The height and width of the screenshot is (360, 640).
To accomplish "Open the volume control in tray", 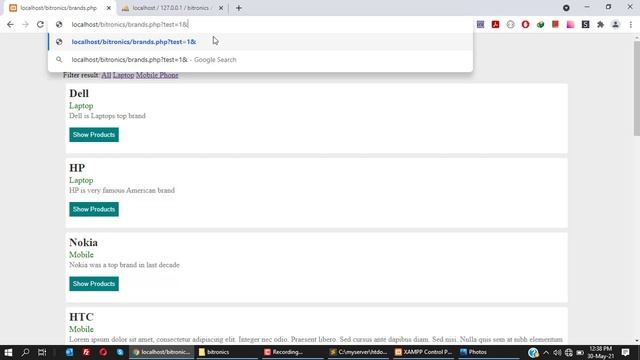I will click(x=557, y=352).
